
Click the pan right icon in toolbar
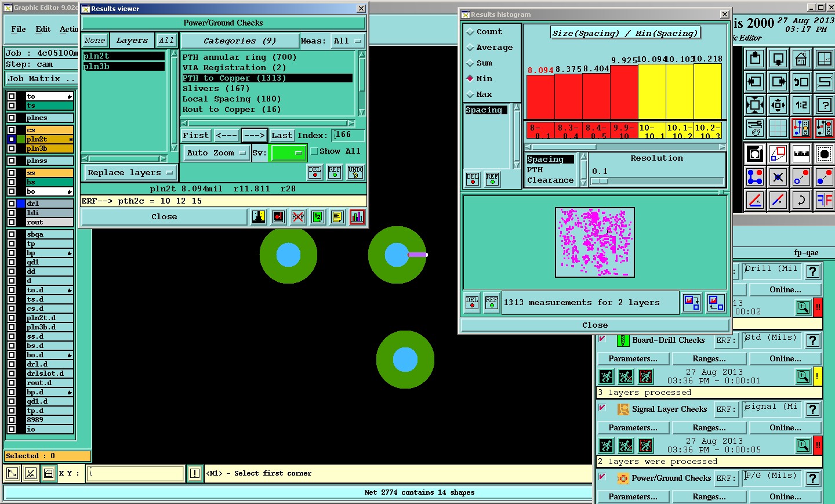(778, 82)
